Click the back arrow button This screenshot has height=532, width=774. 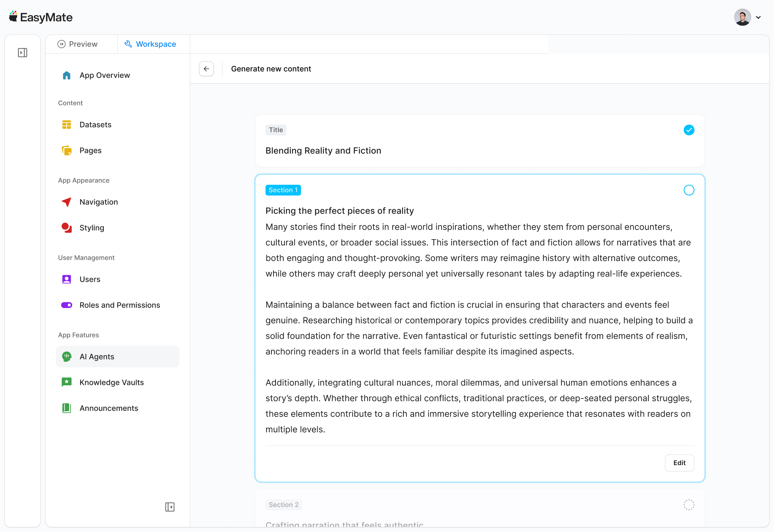pyautogui.click(x=207, y=69)
